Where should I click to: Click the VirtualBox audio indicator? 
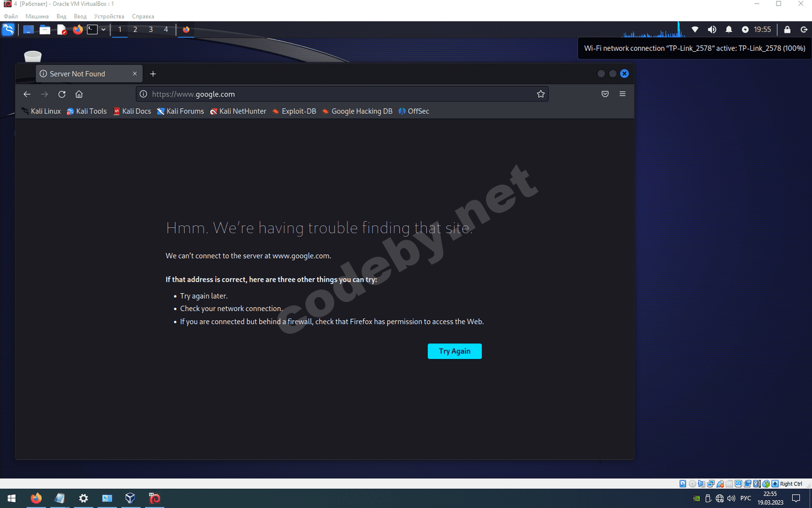coord(701,484)
